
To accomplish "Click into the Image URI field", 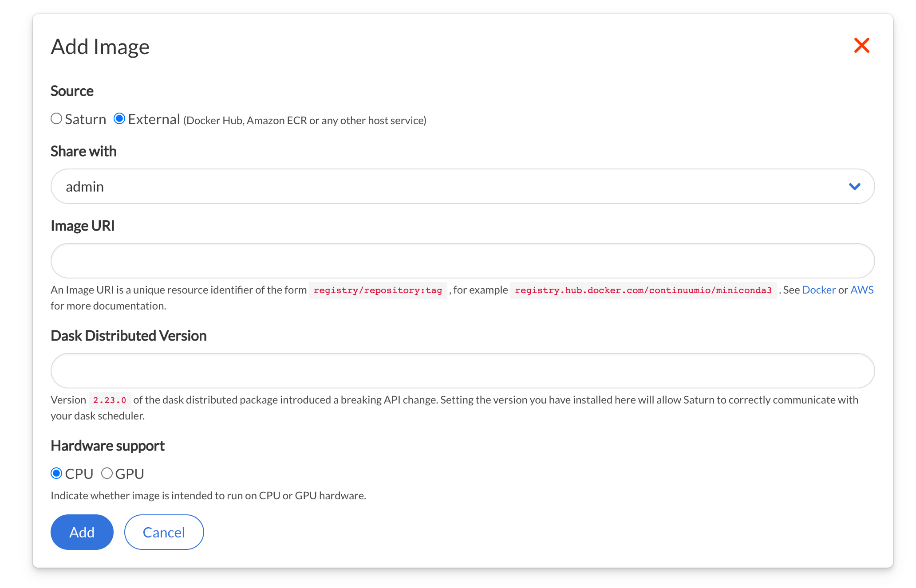I will coord(462,261).
